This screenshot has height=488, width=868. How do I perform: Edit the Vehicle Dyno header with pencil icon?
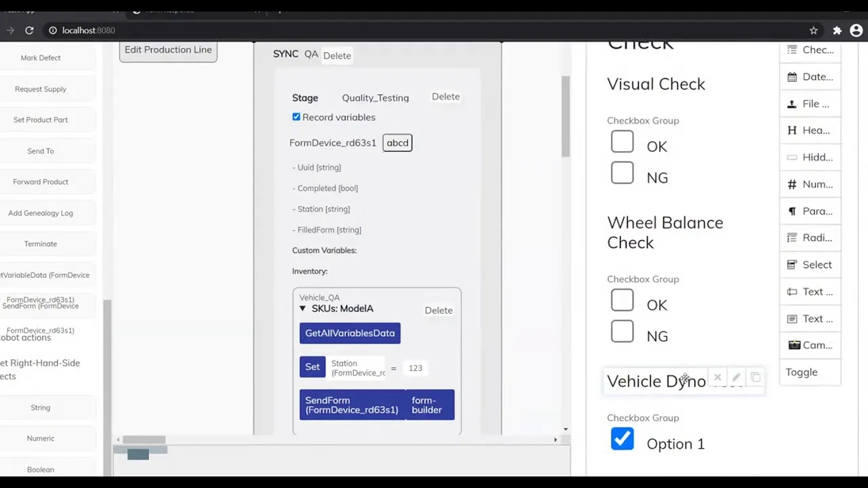click(736, 378)
